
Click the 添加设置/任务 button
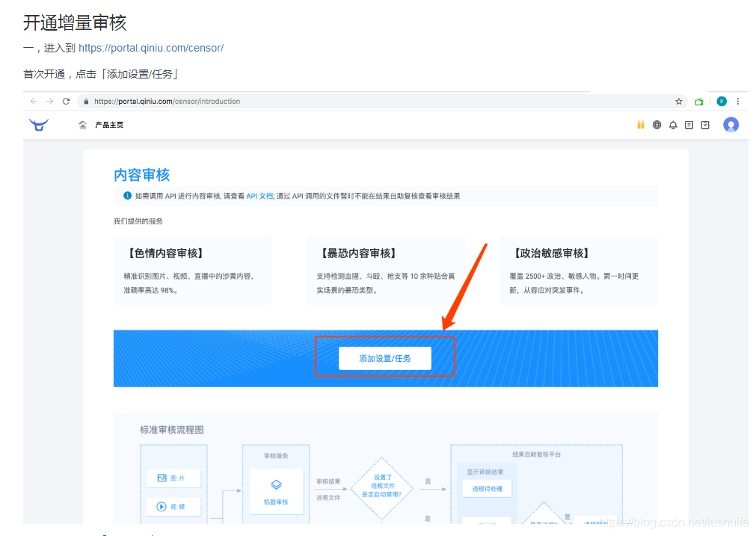[385, 358]
